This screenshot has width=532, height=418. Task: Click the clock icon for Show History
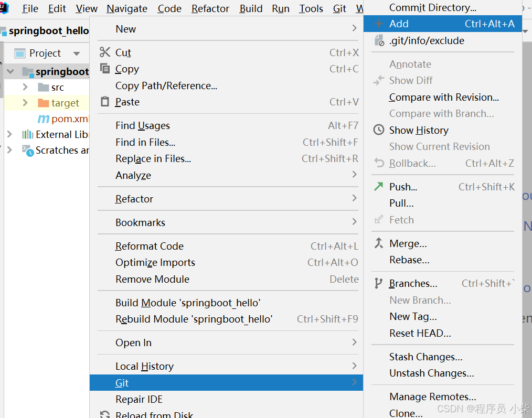pyautogui.click(x=379, y=130)
